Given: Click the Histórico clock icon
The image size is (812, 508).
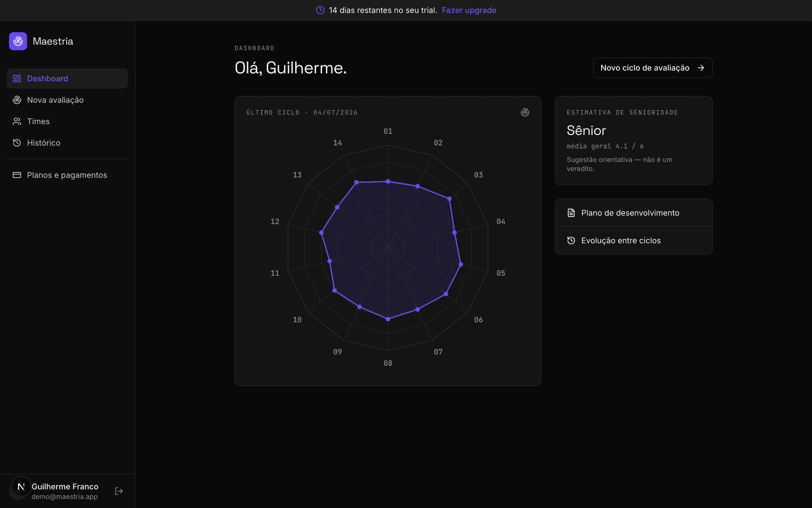Looking at the screenshot, I should click(x=17, y=143).
